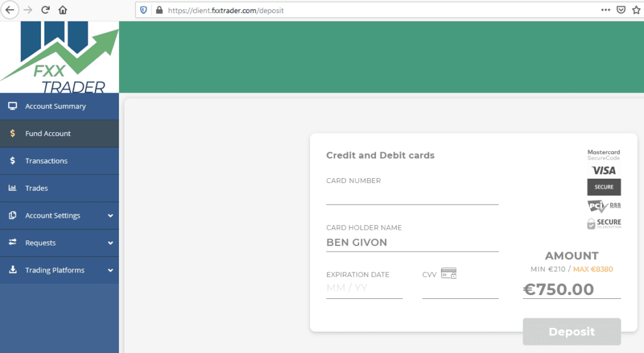Click the dollar icon beside Fund Account
The width and height of the screenshot is (644, 353).
click(13, 133)
